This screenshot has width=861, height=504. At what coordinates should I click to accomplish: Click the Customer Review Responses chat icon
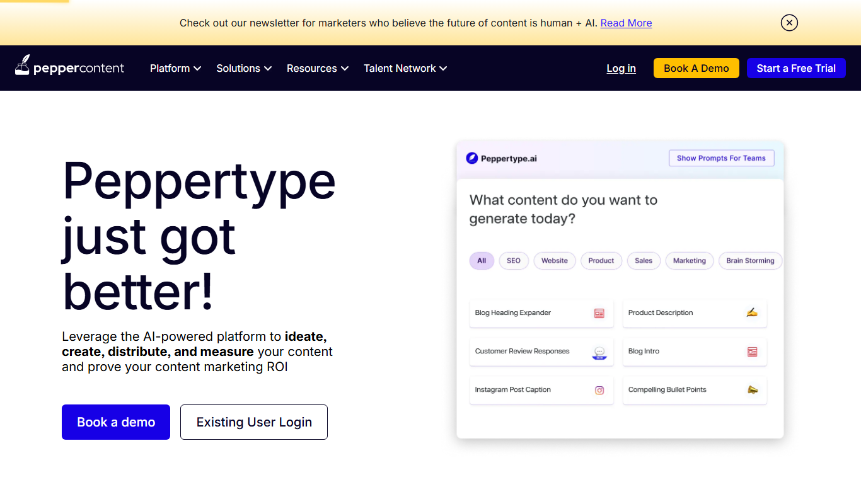click(599, 353)
